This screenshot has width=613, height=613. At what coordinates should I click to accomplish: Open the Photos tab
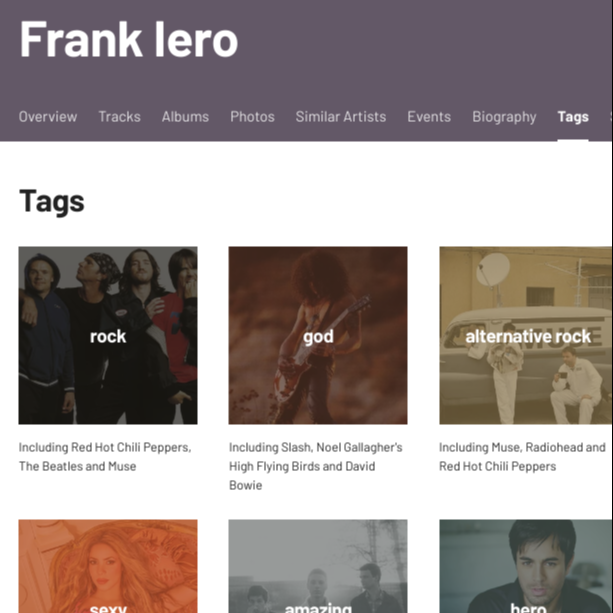[252, 117]
